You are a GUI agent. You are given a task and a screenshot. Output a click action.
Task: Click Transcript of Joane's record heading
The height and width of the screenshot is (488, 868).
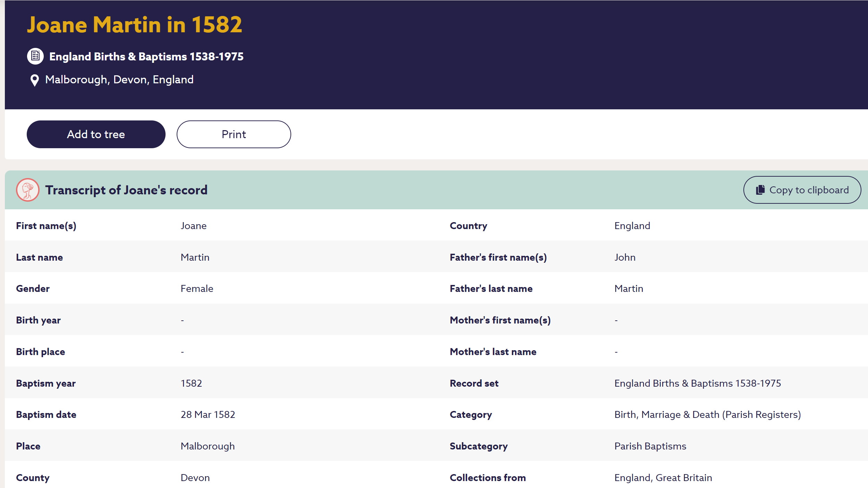point(126,190)
